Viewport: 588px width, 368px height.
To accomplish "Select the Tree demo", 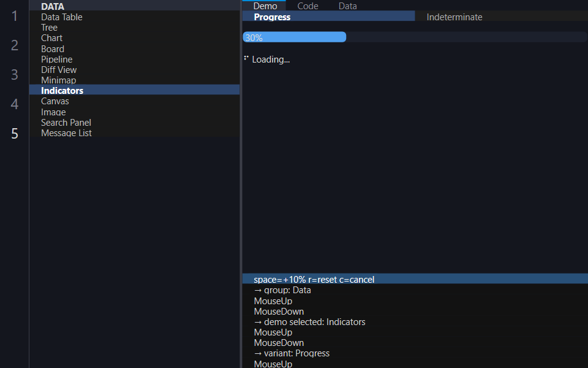I will point(134,28).
